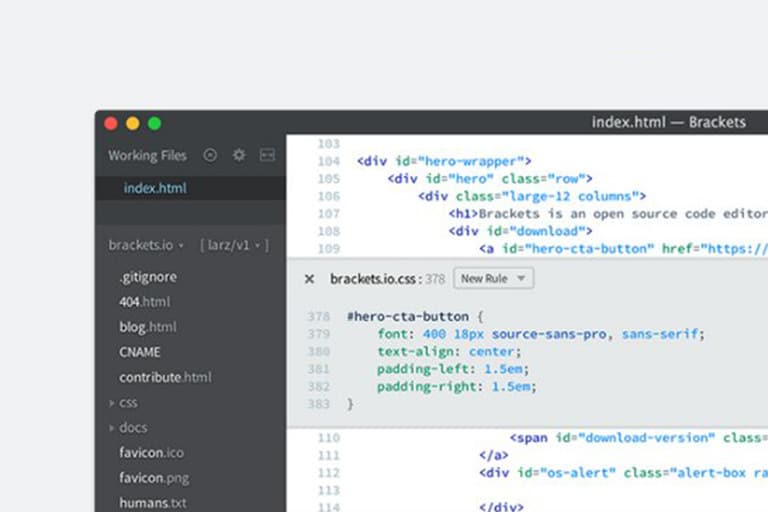Open favicon.png in file tree
Viewport: 768px width, 512px height.
pyautogui.click(x=154, y=478)
